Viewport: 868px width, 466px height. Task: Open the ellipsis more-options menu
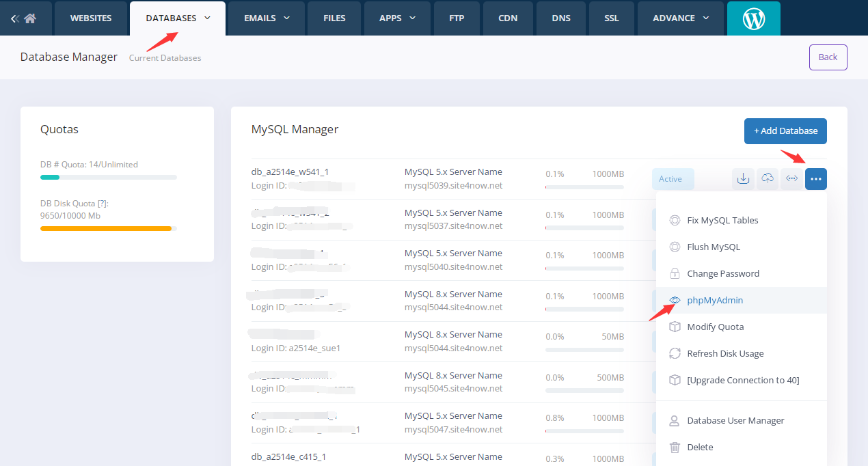[815, 178]
